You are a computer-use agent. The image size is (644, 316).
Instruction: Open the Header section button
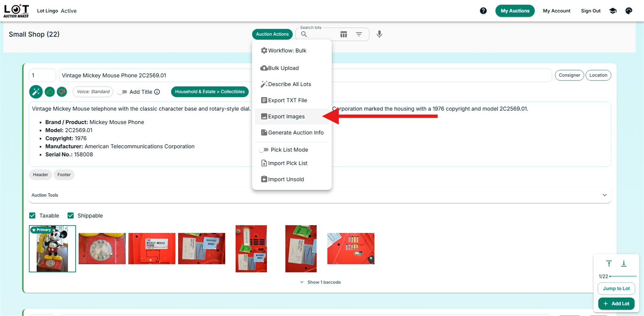coord(40,175)
